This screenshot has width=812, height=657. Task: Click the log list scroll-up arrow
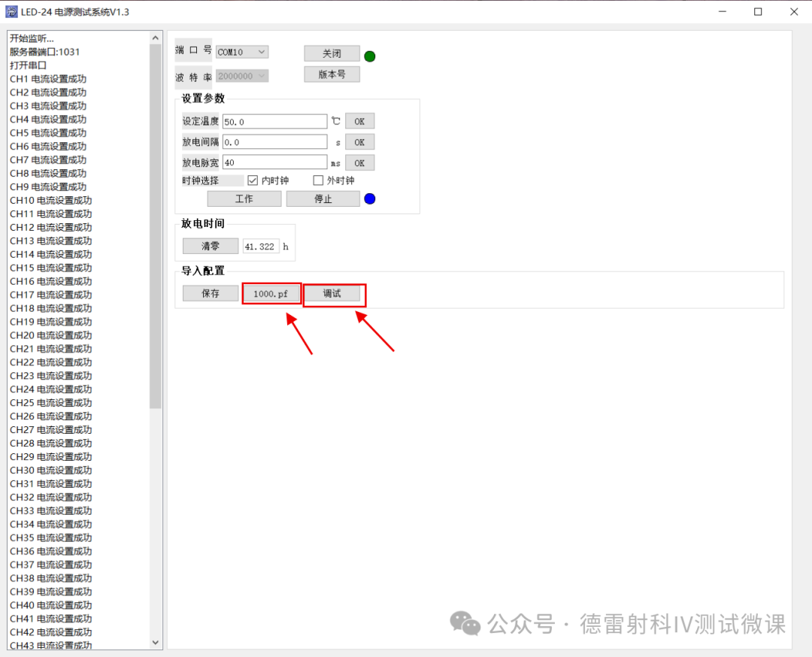156,38
